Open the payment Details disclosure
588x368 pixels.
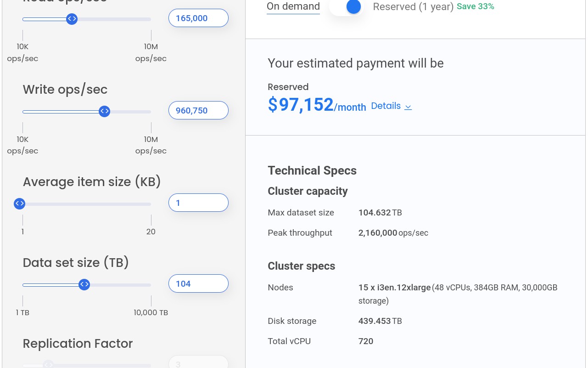tap(391, 106)
